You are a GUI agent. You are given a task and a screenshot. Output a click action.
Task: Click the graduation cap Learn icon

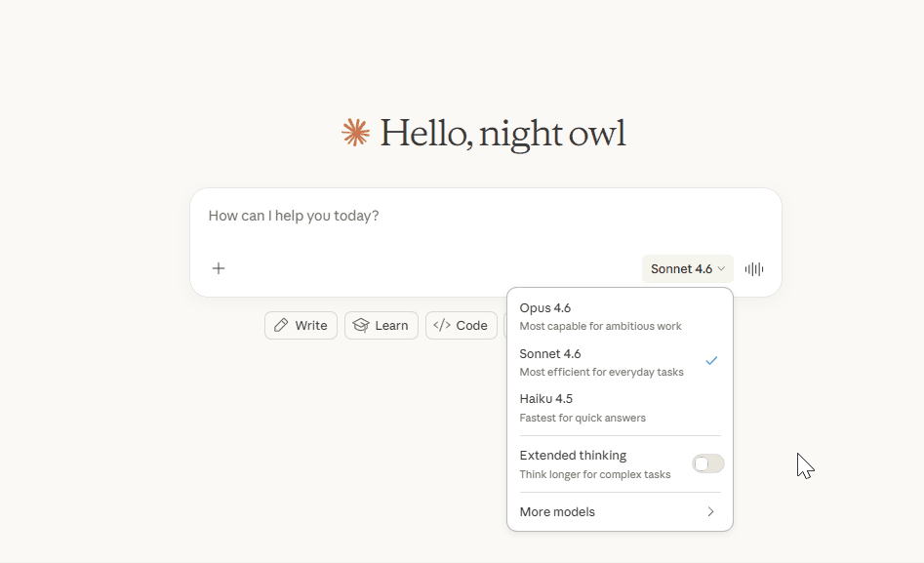pos(361,326)
